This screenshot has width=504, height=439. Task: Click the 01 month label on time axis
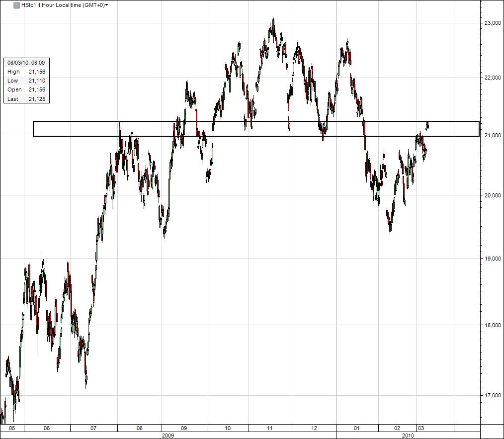(356, 428)
